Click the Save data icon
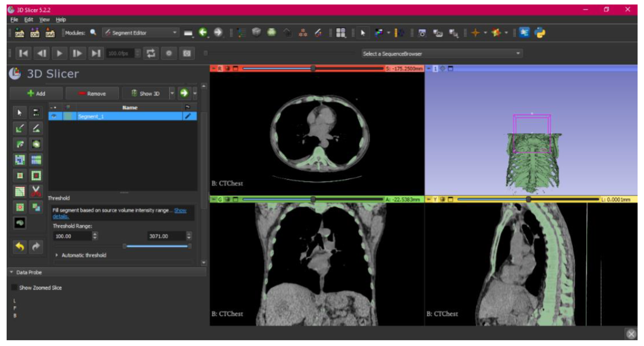The width and height of the screenshot is (644, 346). pyautogui.click(x=50, y=33)
